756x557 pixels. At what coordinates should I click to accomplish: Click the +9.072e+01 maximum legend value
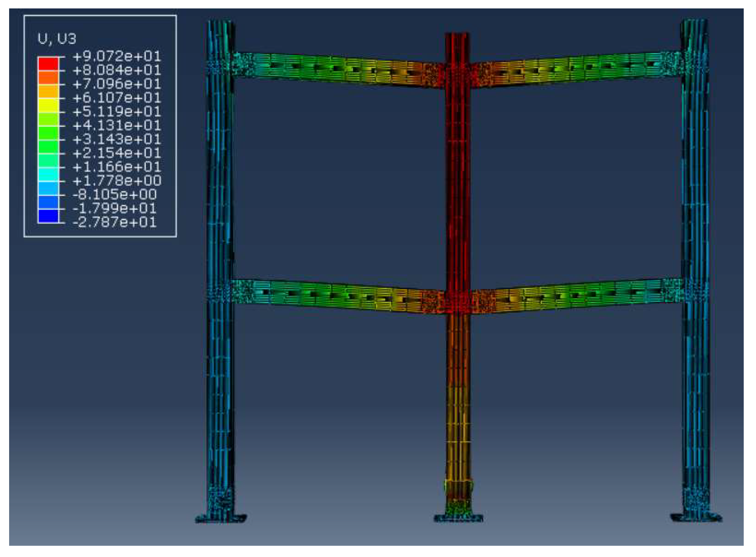(x=117, y=56)
